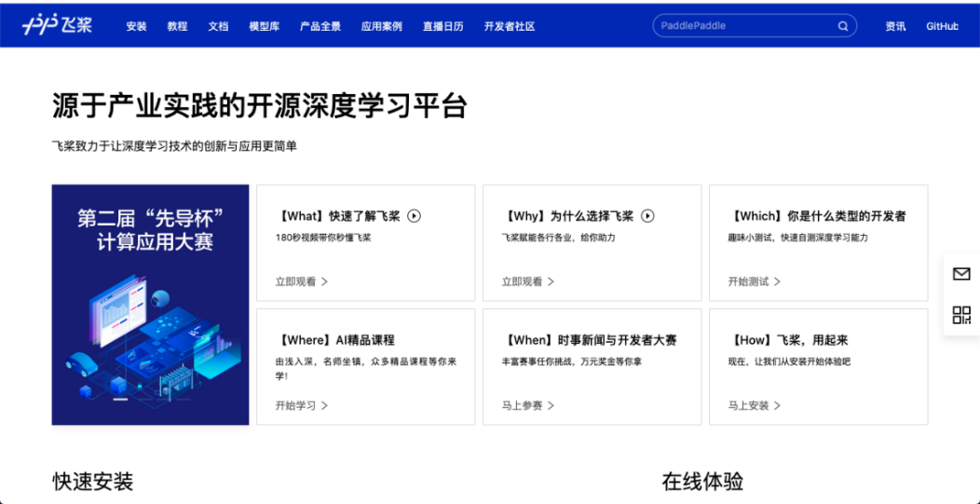Open the email envelope icon on sidebar

point(961,274)
